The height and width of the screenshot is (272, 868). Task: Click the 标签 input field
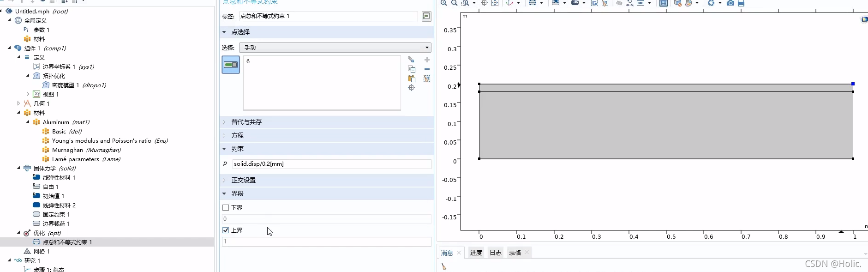[328, 16]
